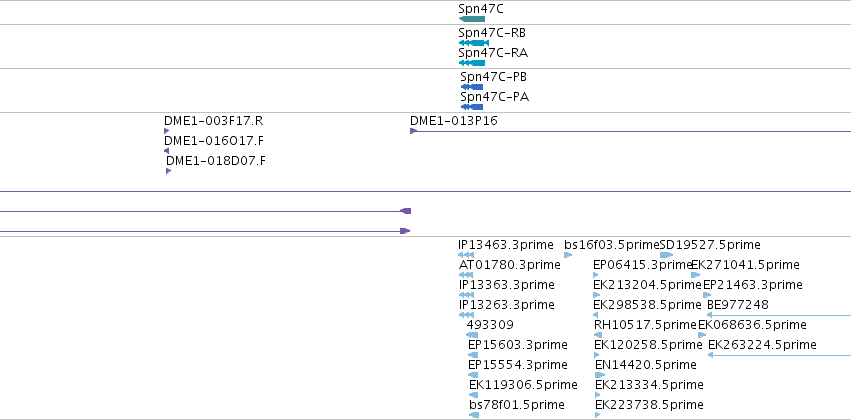Viewport: 851px width, 420px height.
Task: Click the DME1-018D07.F label
Action: pos(216,161)
